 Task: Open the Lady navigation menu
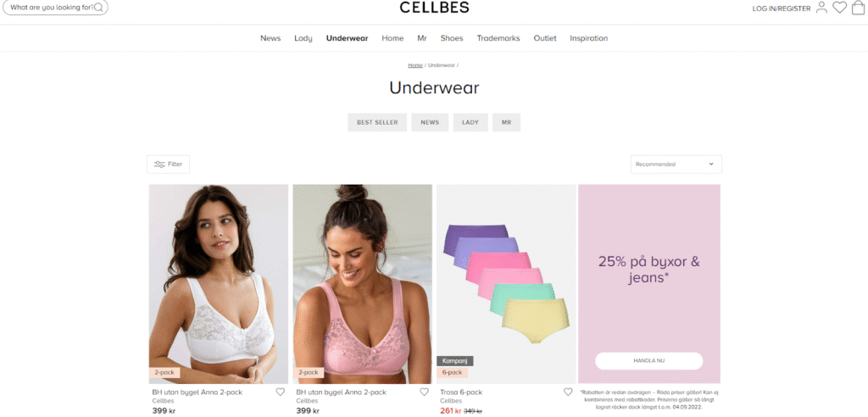coord(303,38)
